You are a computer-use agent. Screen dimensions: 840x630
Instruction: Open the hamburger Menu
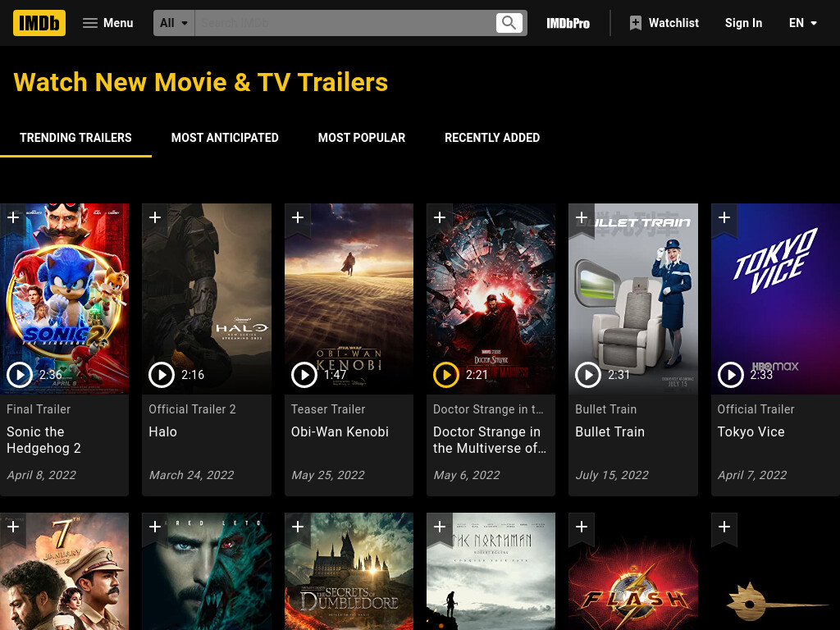coord(107,23)
